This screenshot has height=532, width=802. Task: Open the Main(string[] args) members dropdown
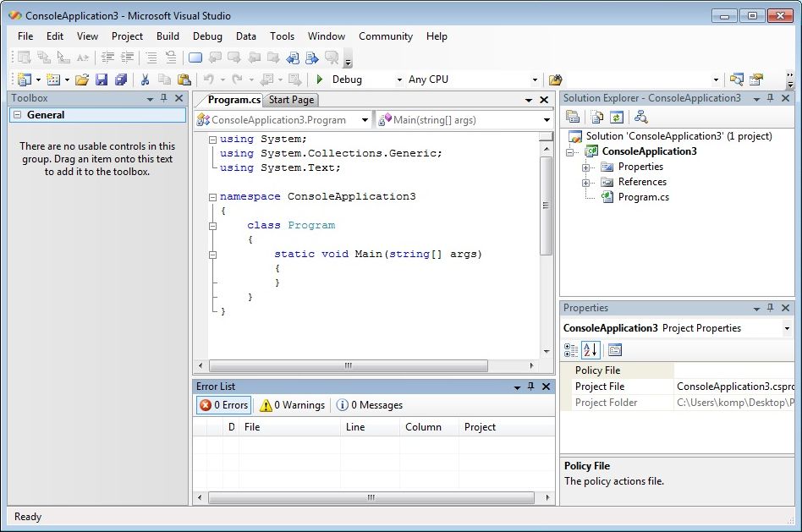(547, 120)
